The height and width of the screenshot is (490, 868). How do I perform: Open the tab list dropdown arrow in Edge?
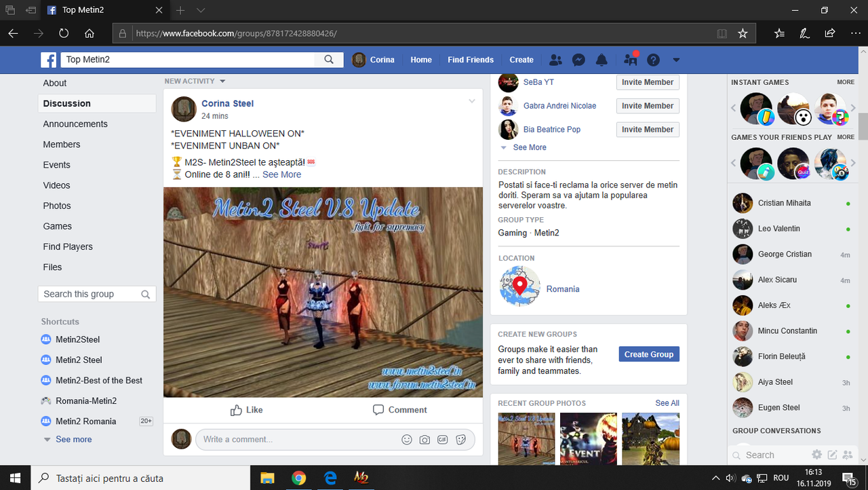click(201, 10)
